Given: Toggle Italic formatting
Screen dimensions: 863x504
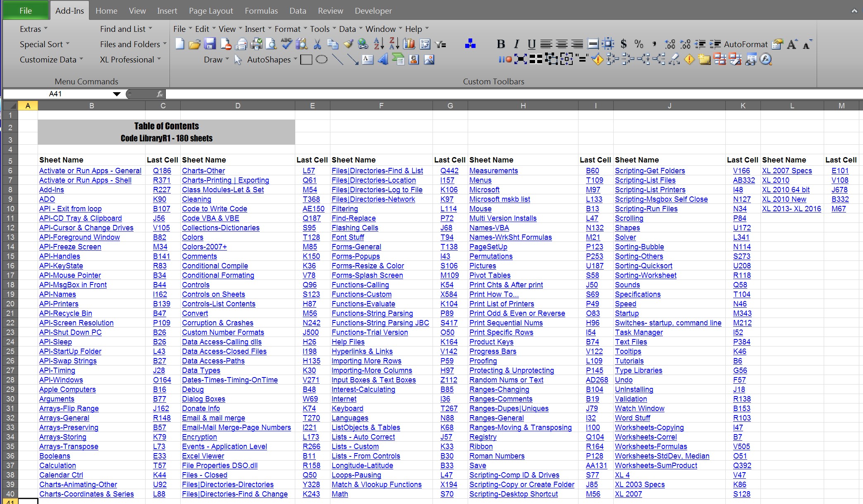Looking at the screenshot, I should 516,44.
